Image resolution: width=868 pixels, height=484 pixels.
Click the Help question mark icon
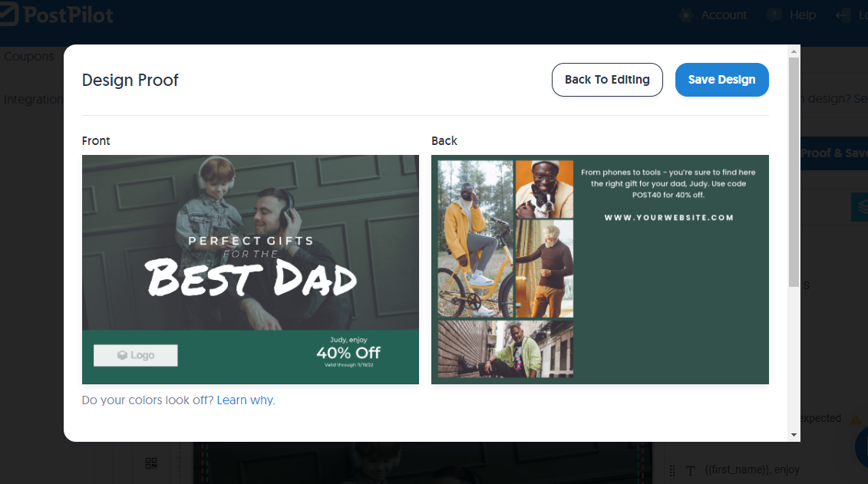(774, 15)
